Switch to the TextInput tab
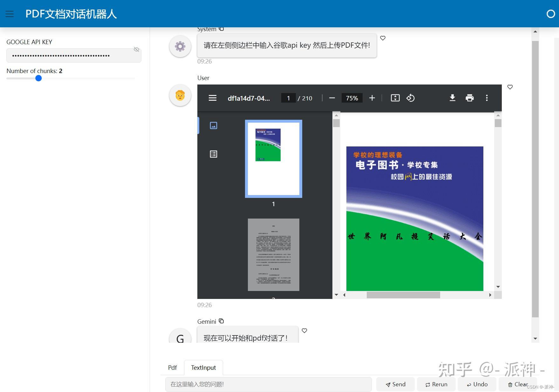559x392 pixels. [203, 367]
